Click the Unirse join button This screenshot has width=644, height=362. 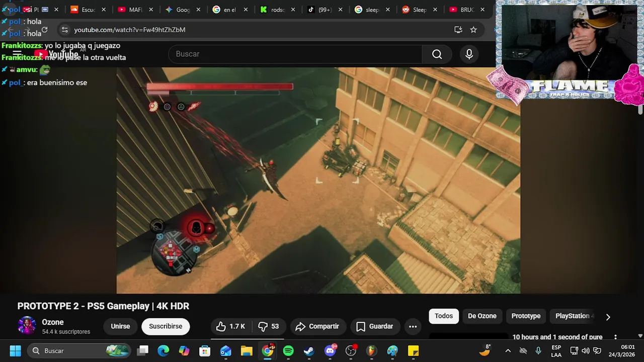click(120, 326)
